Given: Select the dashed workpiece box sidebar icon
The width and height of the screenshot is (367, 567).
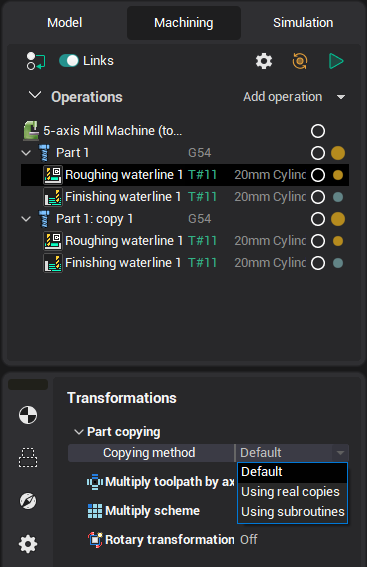Looking at the screenshot, I should pos(28,457).
